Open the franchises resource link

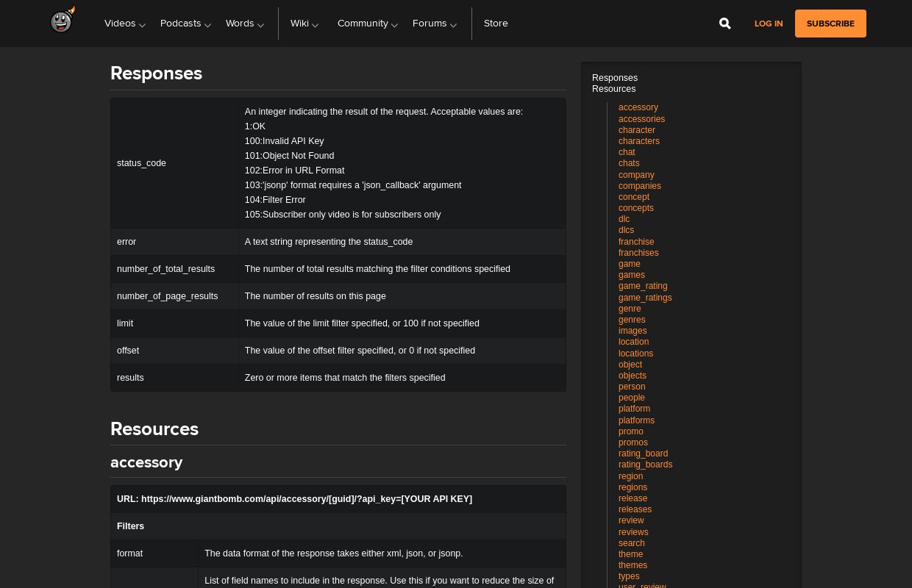click(x=638, y=253)
